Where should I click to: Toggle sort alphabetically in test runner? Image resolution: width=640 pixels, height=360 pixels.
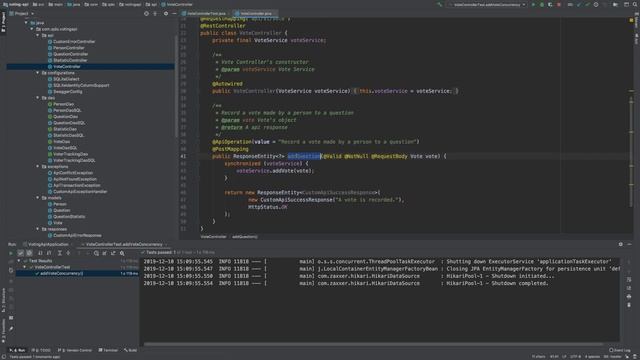40,253
